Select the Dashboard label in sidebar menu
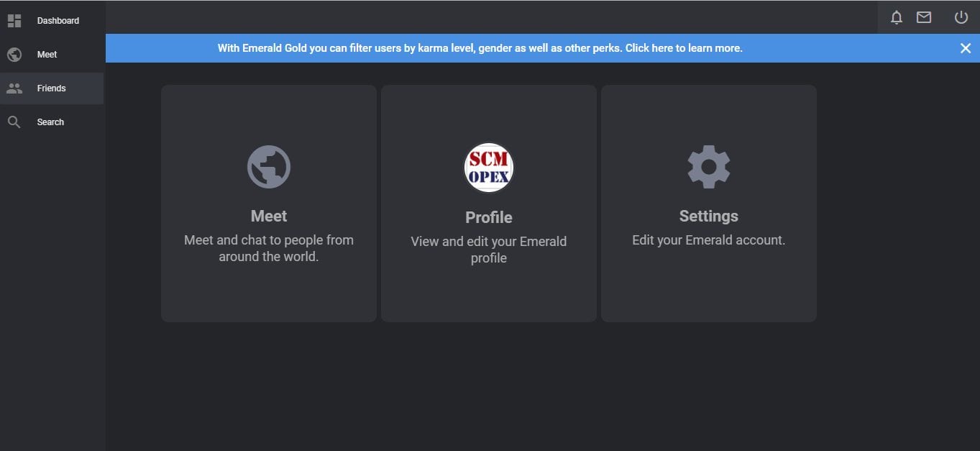The image size is (980, 451). click(x=58, y=21)
